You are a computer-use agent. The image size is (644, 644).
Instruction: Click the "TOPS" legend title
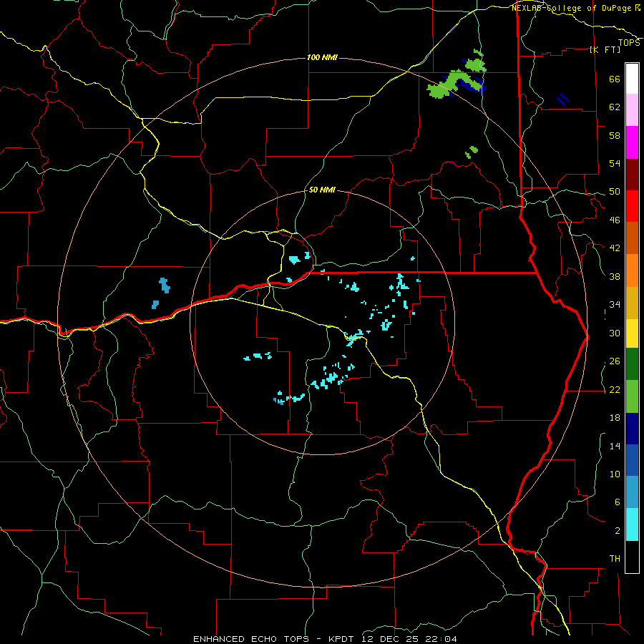(x=629, y=43)
